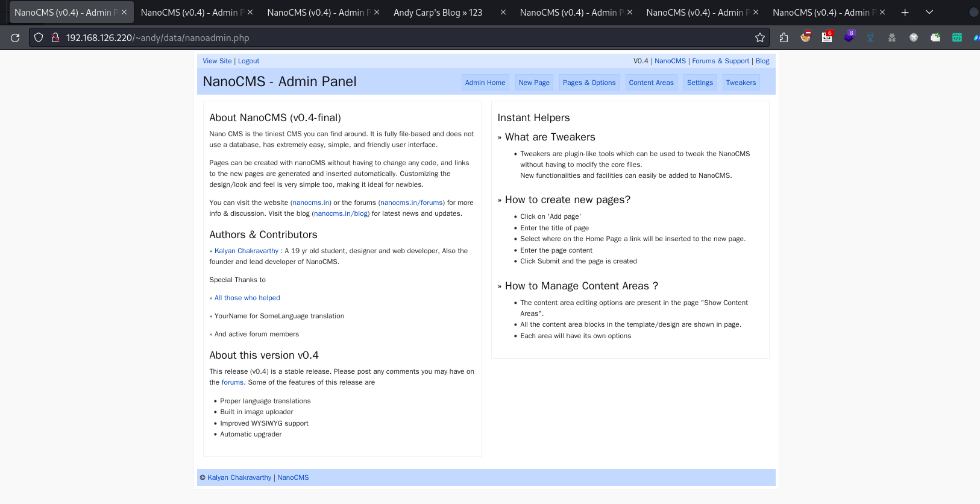This screenshot has width=980, height=504.
Task: Switch to the second NanoCMS Admin tab
Action: pos(196,12)
